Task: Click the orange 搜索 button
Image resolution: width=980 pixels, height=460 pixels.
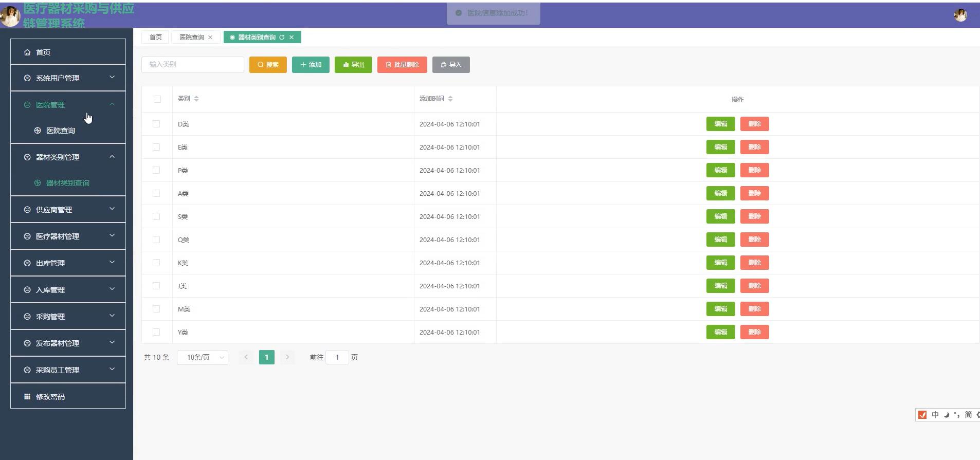Action: pyautogui.click(x=268, y=65)
